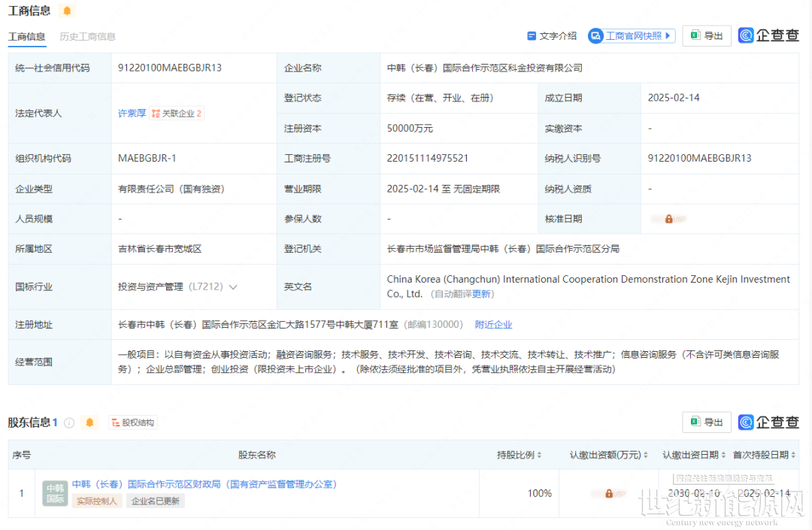Open legal representative 许紫厚 link

(x=132, y=114)
